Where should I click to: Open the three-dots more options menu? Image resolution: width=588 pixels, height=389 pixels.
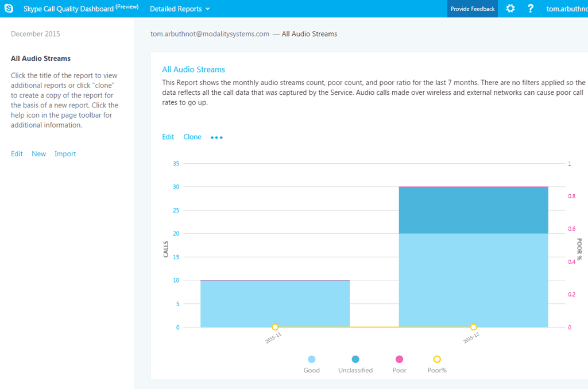[216, 137]
